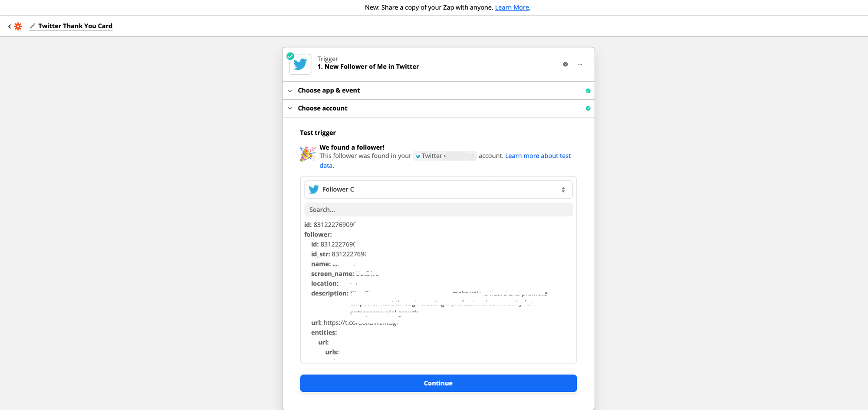868x410 pixels.
Task: Click green checkmark badge on trigger icon
Action: tap(290, 56)
